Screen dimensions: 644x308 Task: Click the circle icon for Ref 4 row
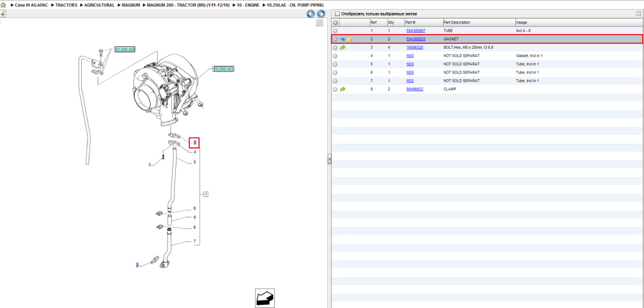pyautogui.click(x=335, y=56)
